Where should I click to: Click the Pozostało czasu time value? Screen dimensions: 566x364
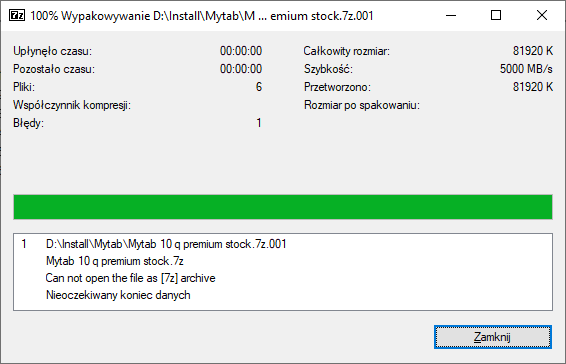[241, 69]
